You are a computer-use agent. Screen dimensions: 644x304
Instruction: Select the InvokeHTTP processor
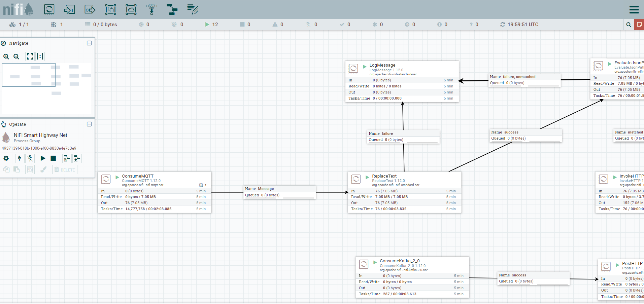(620, 192)
